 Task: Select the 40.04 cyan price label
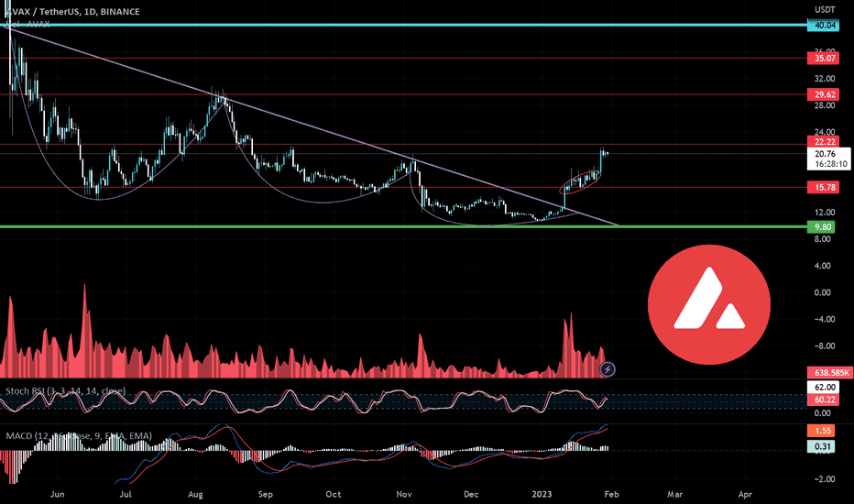click(x=823, y=25)
